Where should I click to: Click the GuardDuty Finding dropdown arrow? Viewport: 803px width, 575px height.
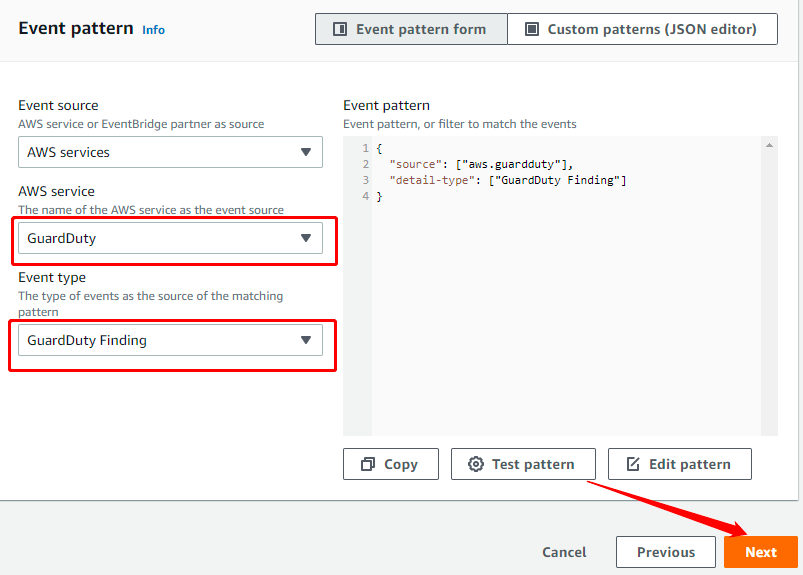(x=306, y=340)
